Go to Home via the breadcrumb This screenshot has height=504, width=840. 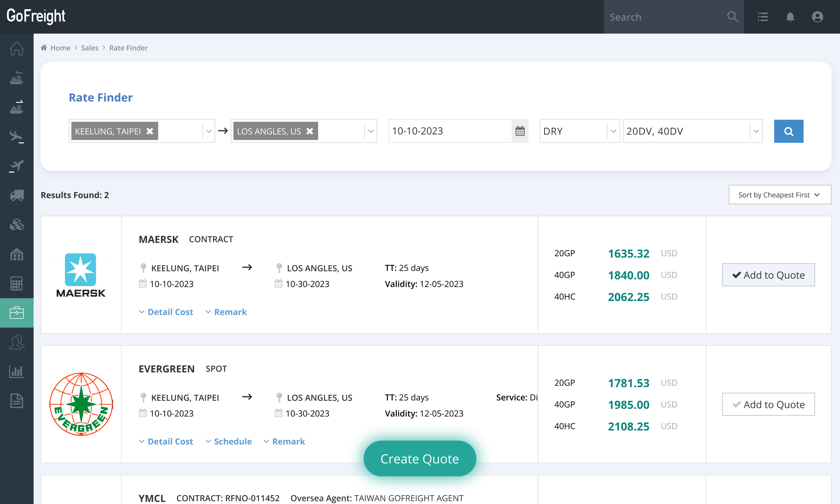[x=60, y=48]
